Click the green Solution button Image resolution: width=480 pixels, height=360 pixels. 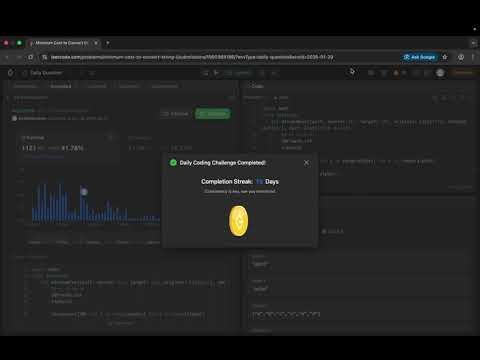213,114
